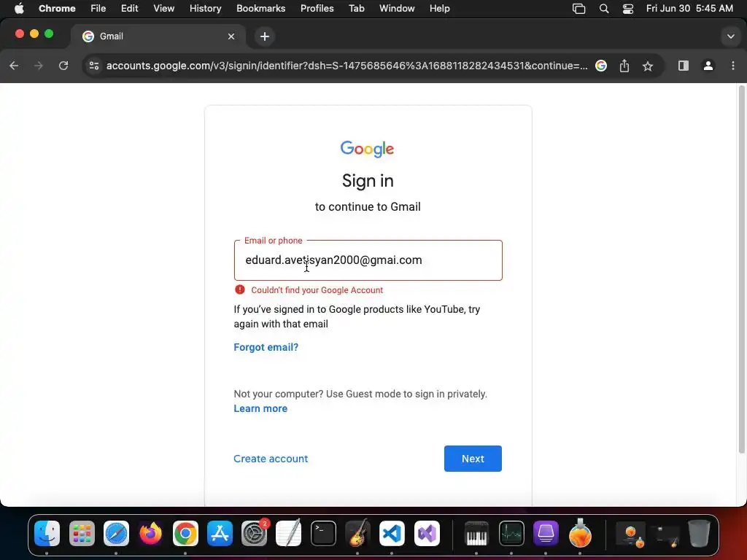Viewport: 747px width, 560px height.
Task: Click the browser back arrow
Action: [x=14, y=66]
